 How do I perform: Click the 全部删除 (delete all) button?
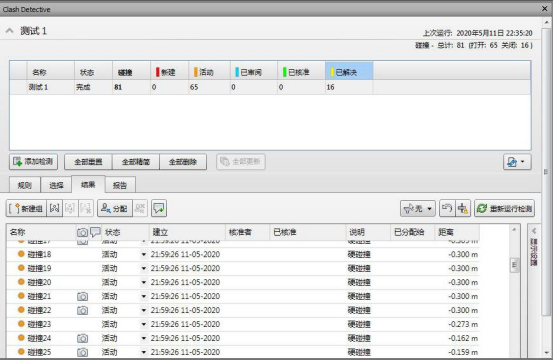pos(183,162)
